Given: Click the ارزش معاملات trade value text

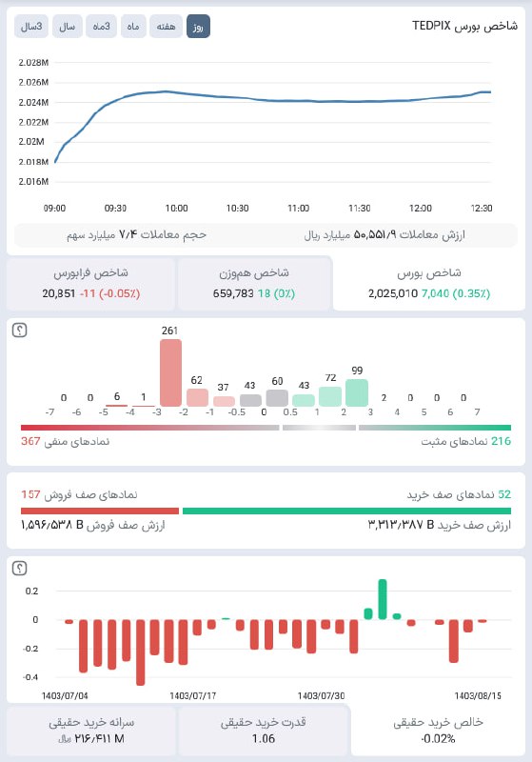Looking at the screenshot, I should point(384,235).
